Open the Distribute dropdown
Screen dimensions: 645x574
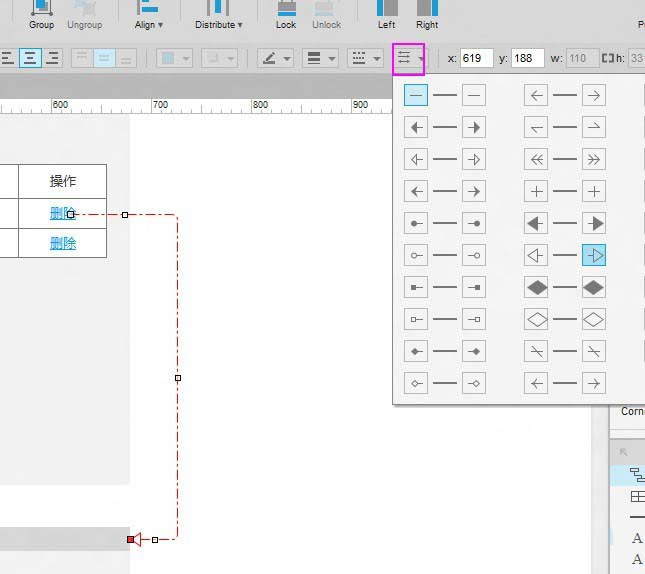point(218,14)
